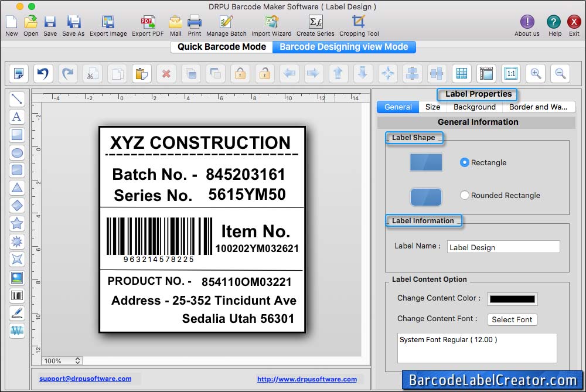586x392 pixels.
Task: Select the Text tool (A)
Action: [17, 117]
